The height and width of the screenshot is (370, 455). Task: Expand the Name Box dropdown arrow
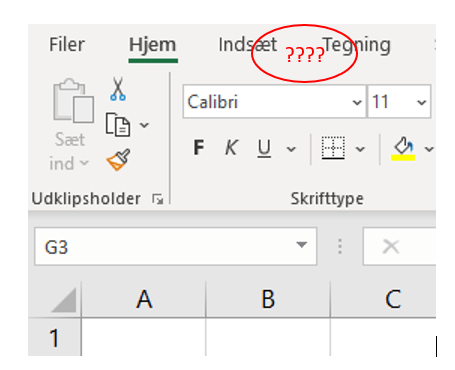click(302, 245)
